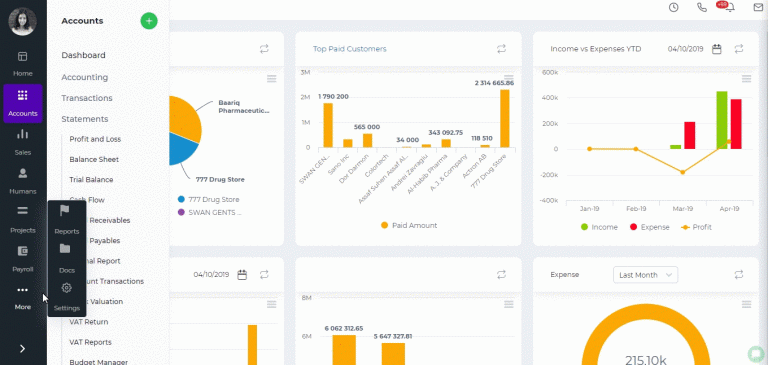Expand the Statements menu section
Image resolution: width=768 pixels, height=365 pixels.
[85, 119]
